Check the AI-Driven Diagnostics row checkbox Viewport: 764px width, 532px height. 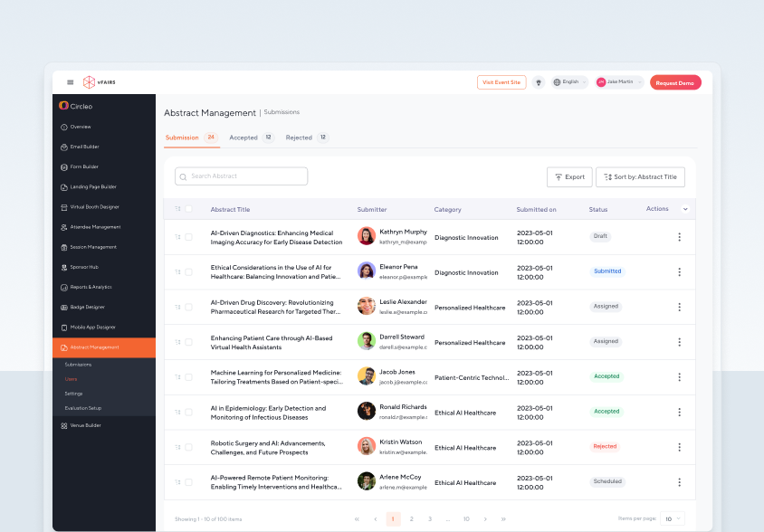click(188, 237)
